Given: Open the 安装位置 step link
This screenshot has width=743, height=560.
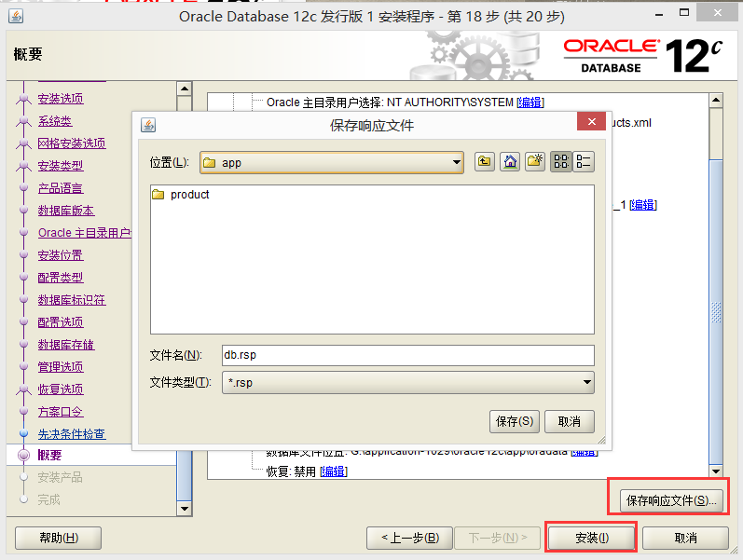Looking at the screenshot, I should coord(61,255).
